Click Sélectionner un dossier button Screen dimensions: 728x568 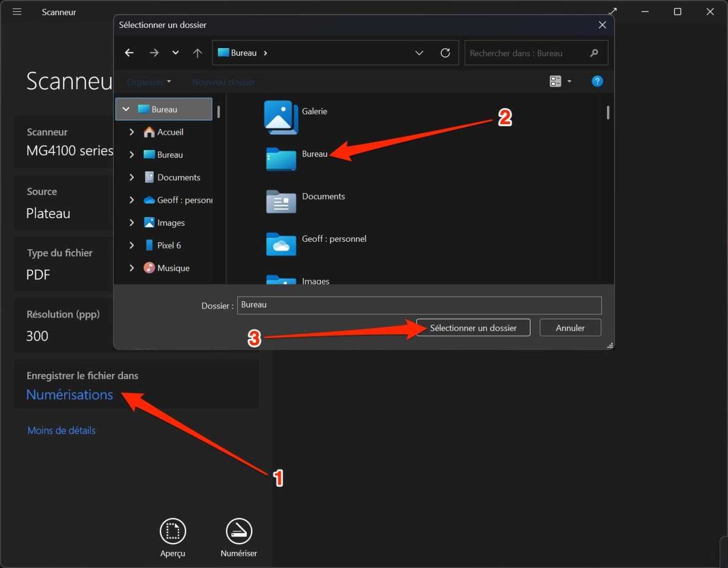pyautogui.click(x=473, y=328)
